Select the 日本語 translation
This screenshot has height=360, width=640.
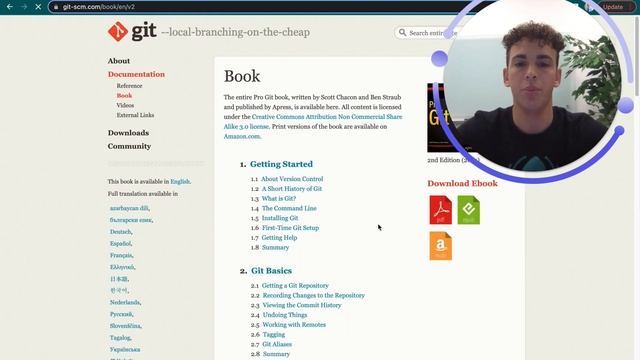coord(119,279)
